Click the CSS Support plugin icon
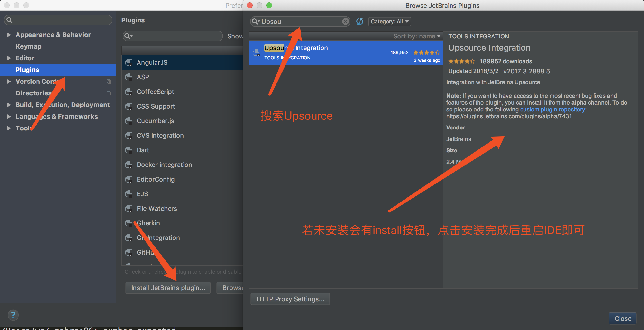Screen dimensions: 644x330 [129, 106]
